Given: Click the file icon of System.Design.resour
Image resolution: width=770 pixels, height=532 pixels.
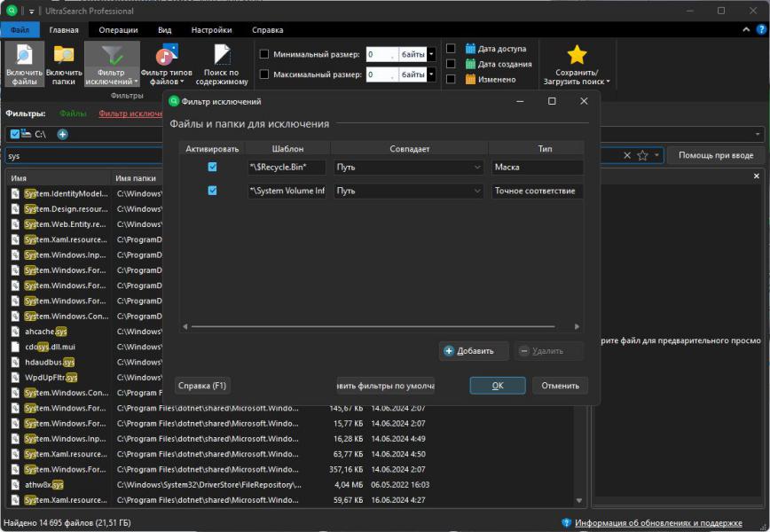Looking at the screenshot, I should click(x=16, y=208).
